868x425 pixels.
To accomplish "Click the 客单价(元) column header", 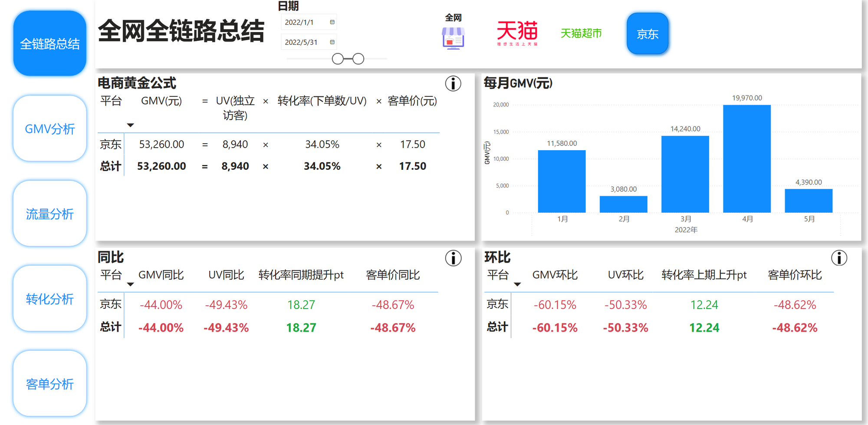I will point(412,101).
